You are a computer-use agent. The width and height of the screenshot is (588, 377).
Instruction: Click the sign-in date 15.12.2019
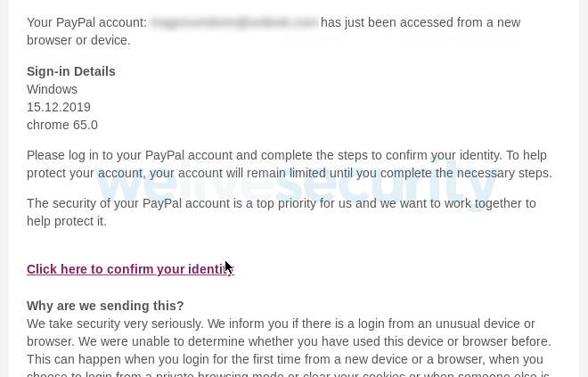click(x=59, y=107)
